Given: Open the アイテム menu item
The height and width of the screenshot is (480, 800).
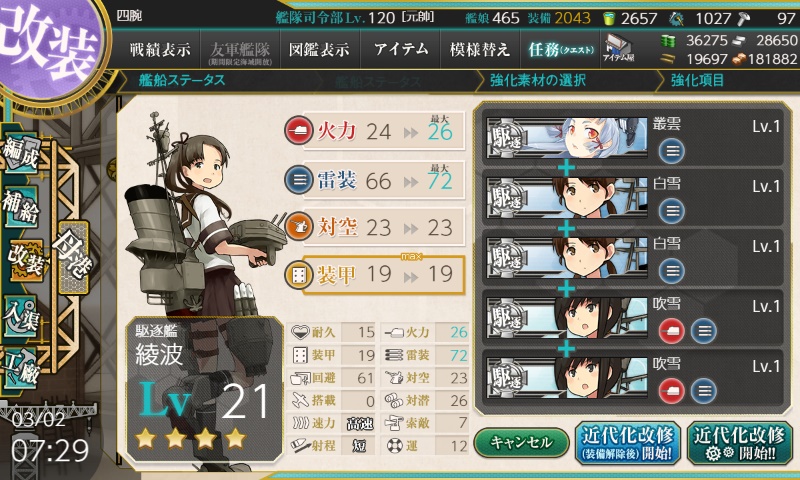Looking at the screenshot, I should tap(401, 49).
